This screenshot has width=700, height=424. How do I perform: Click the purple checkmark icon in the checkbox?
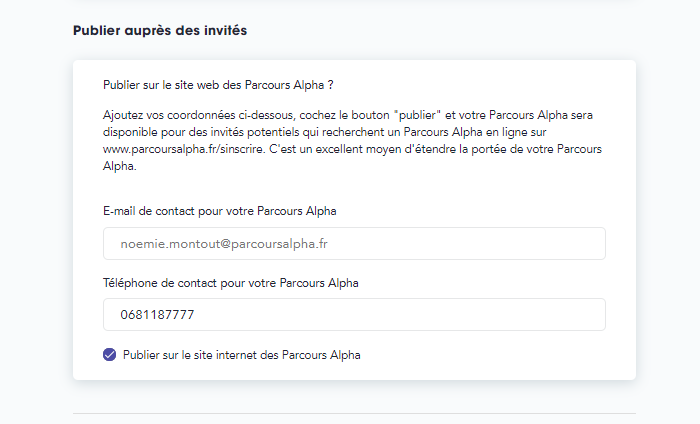pos(109,355)
